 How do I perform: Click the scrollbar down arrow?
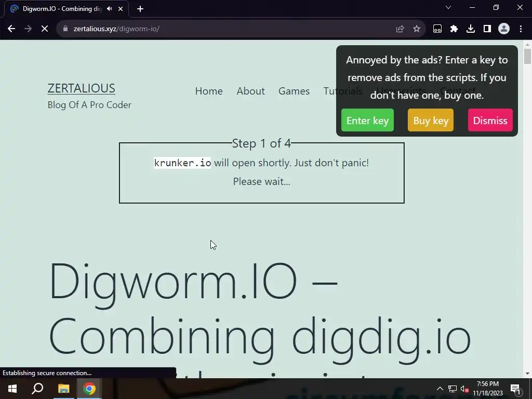(527, 374)
